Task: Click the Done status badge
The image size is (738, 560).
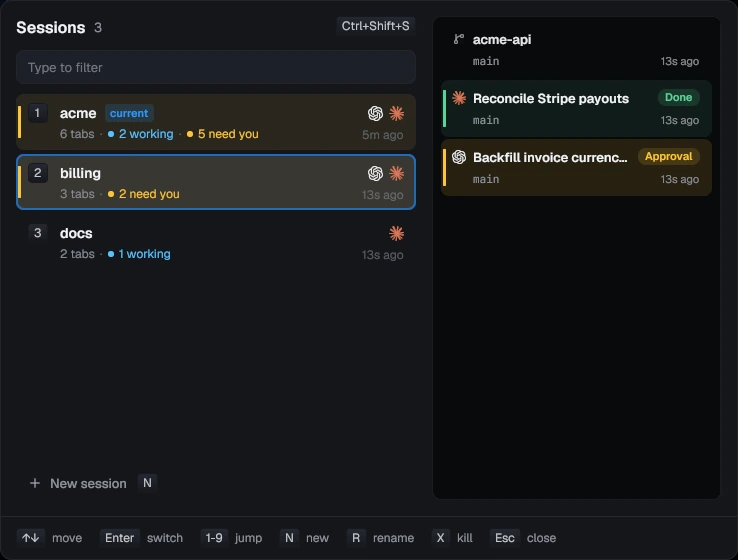Action: click(678, 97)
